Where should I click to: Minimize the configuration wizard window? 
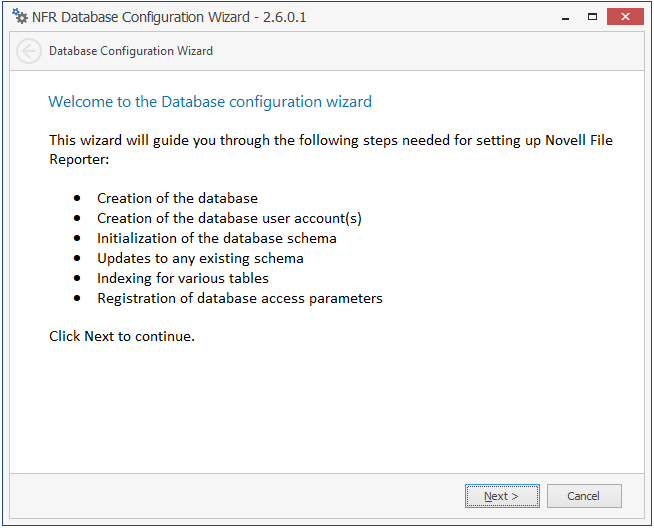564,16
